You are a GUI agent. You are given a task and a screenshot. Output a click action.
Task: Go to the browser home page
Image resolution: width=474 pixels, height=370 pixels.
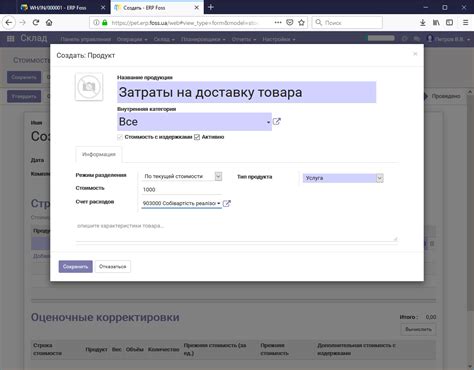49,23
